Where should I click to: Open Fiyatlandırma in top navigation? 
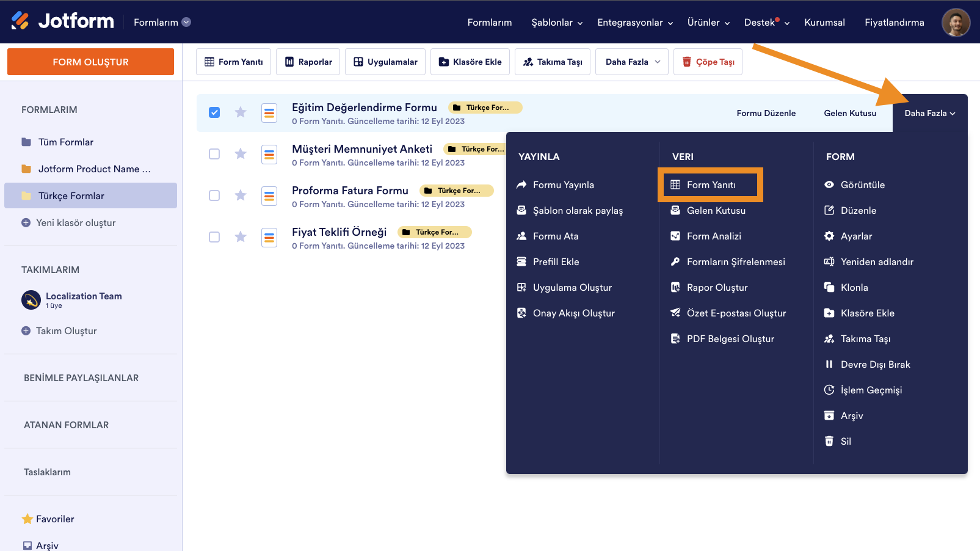coord(894,23)
